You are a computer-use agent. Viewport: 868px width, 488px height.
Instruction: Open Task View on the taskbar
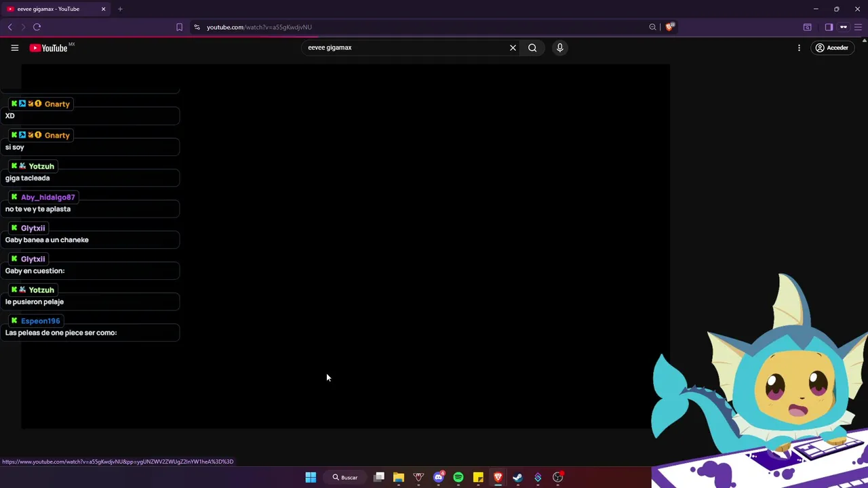[x=379, y=477]
